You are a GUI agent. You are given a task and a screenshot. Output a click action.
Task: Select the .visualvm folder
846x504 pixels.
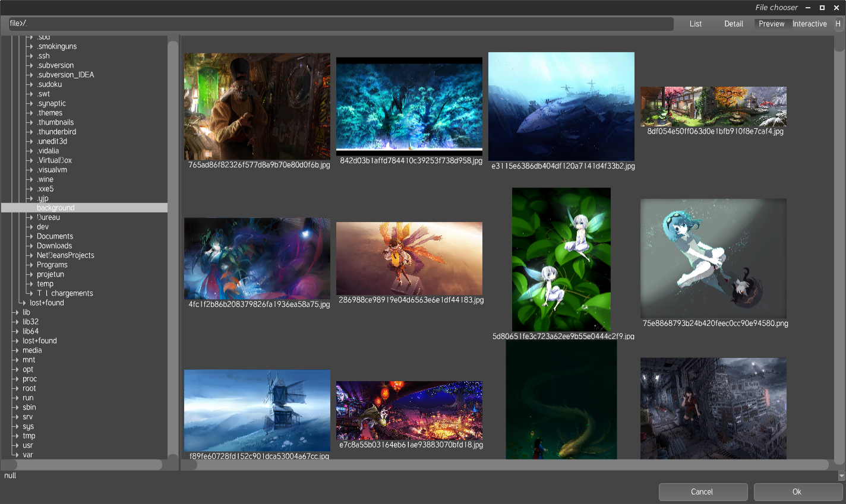52,170
